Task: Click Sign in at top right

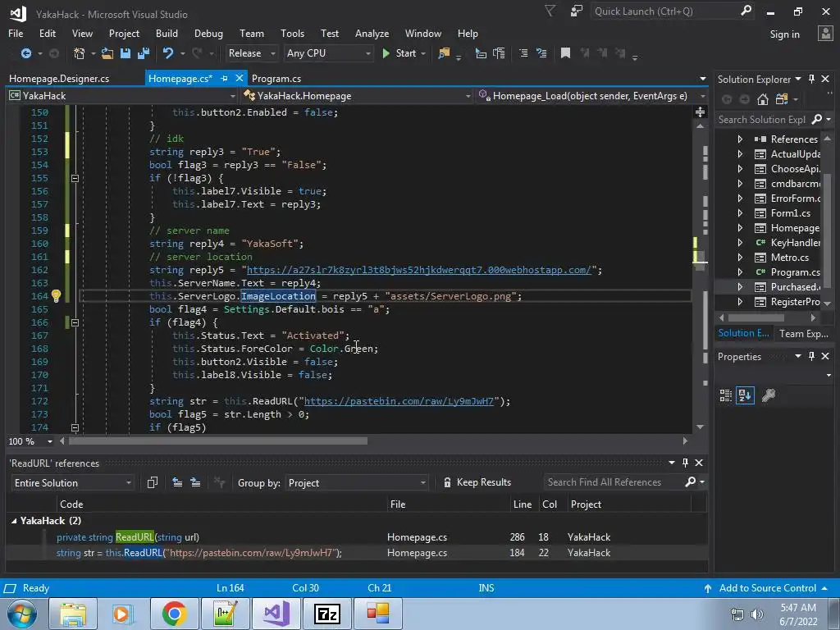Action: point(784,34)
